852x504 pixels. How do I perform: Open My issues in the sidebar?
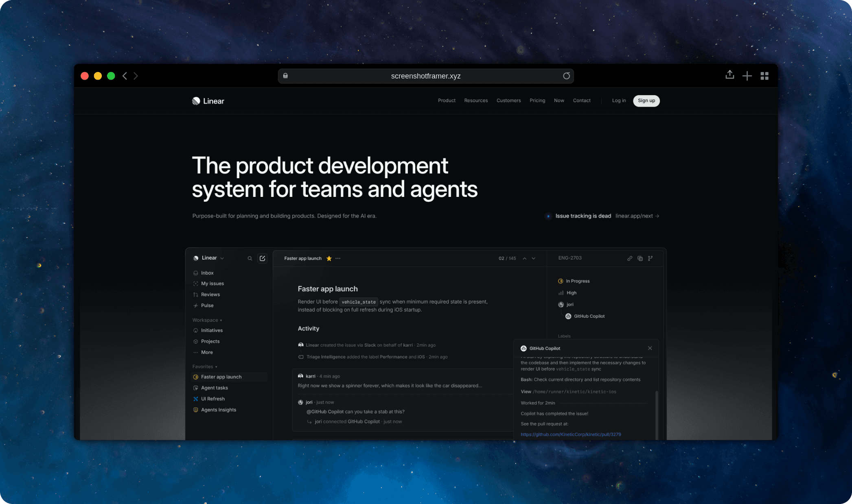tap(212, 284)
